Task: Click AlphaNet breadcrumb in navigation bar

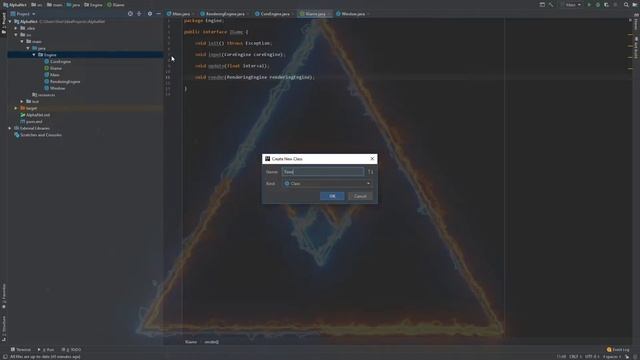Action: (15, 5)
